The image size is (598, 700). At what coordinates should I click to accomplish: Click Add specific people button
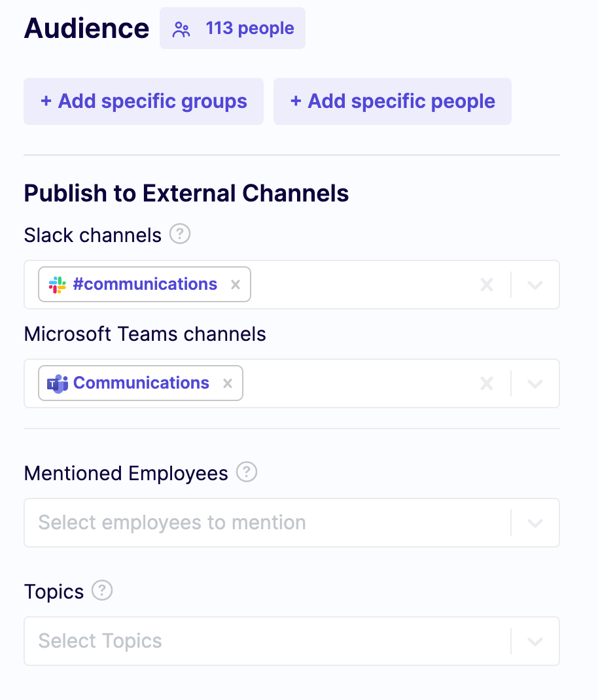pos(393,101)
